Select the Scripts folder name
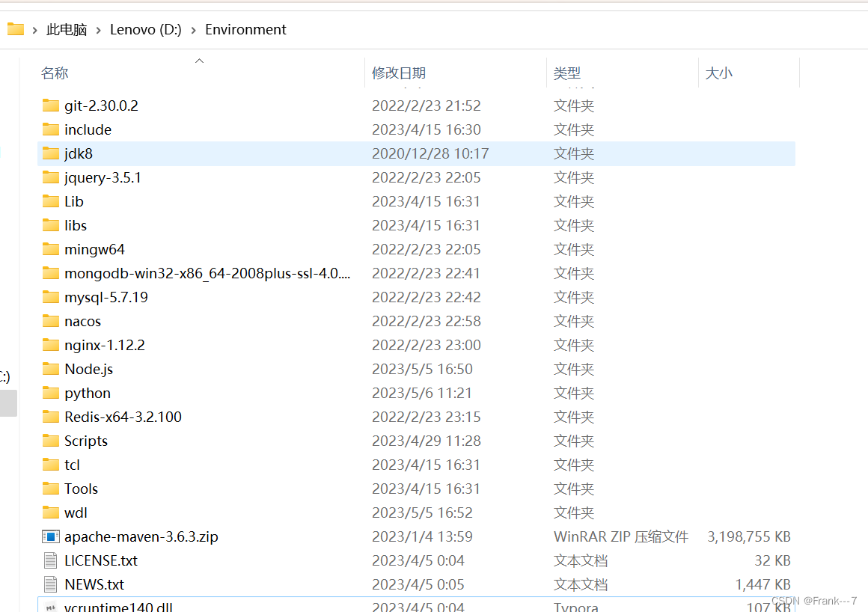The image size is (868, 612). [86, 441]
